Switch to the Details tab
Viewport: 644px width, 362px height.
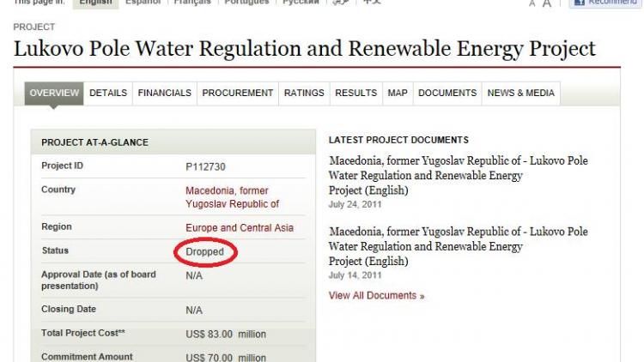108,93
